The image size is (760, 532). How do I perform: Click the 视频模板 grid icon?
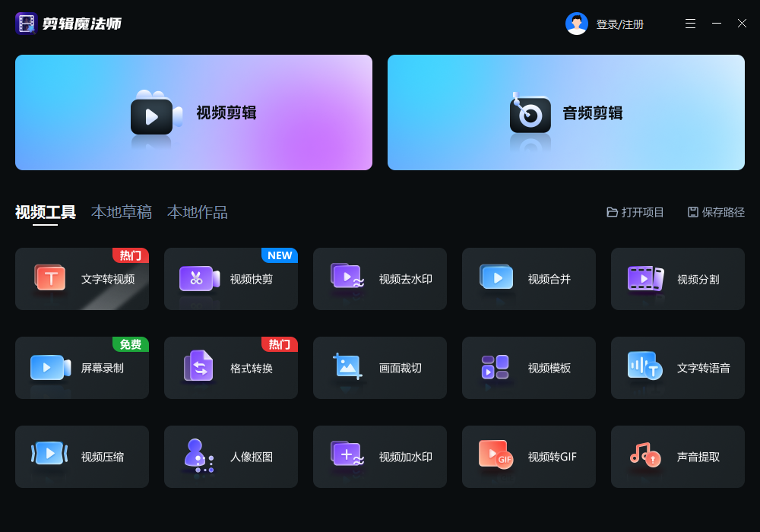click(495, 367)
